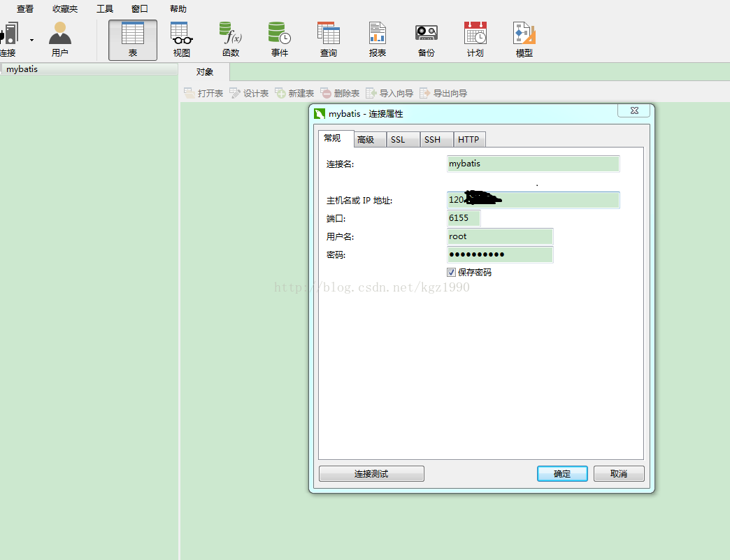Viewport: 730px width, 560px height.
Task: Switch to General (常规) tab in dialog
Action: point(336,138)
